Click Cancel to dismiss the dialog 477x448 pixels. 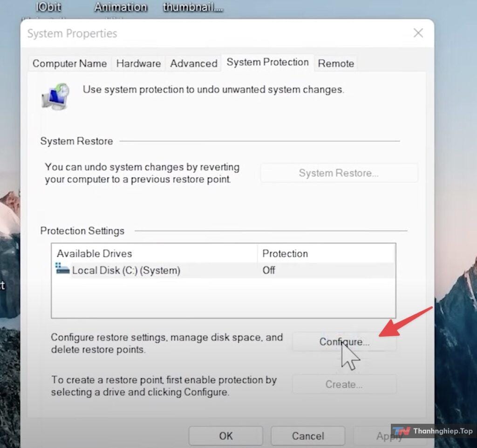tap(307, 436)
